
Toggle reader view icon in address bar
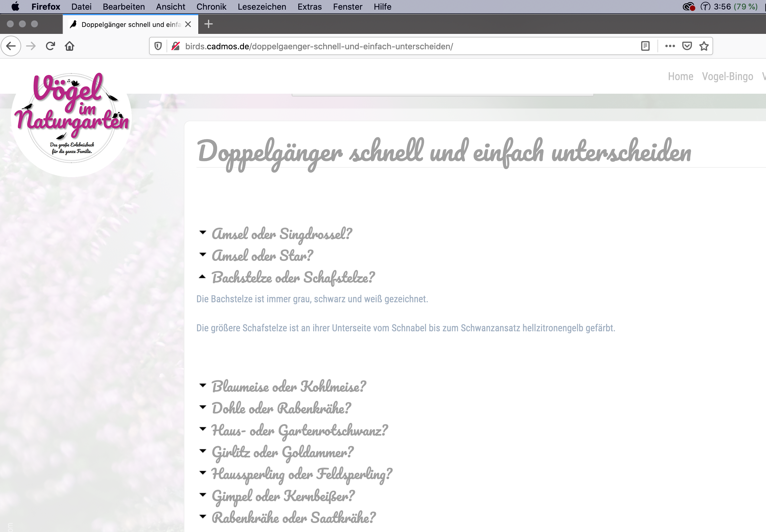[645, 46]
